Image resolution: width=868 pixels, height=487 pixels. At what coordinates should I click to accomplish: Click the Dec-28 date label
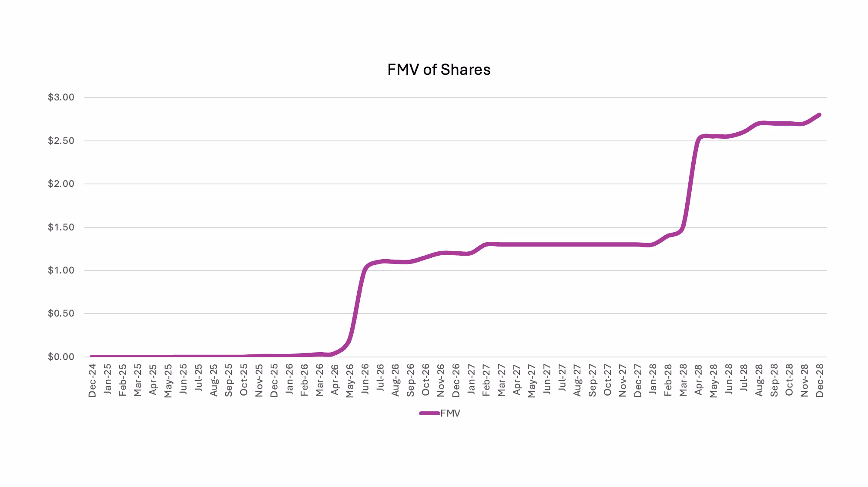click(x=820, y=380)
